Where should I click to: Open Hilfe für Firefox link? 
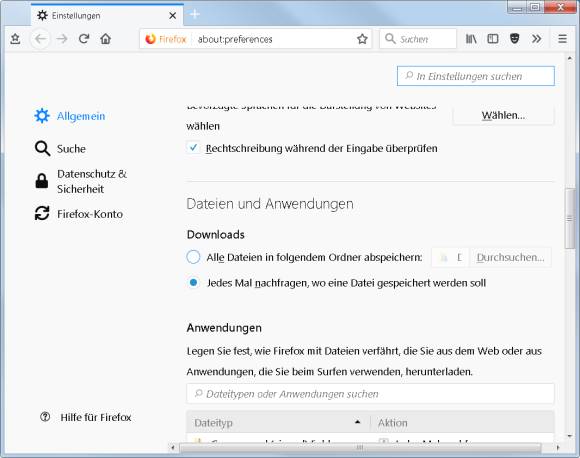point(95,417)
